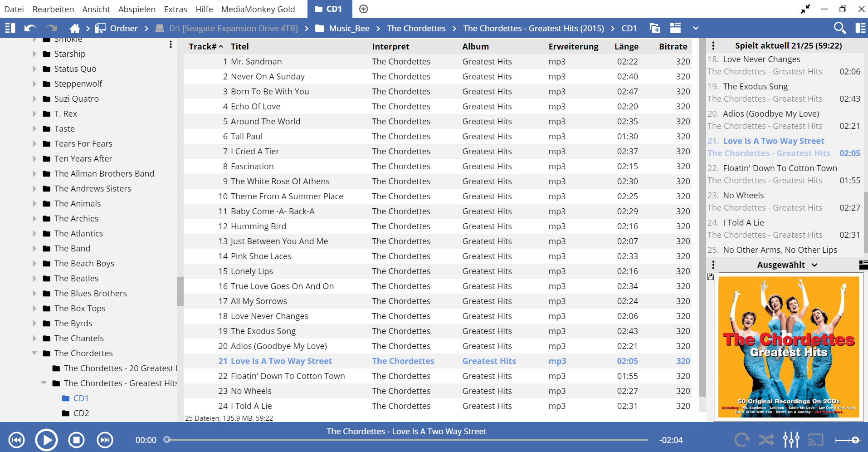Click the folder tree scrollbar
Image resolution: width=868 pixels, height=452 pixels.
click(x=180, y=291)
